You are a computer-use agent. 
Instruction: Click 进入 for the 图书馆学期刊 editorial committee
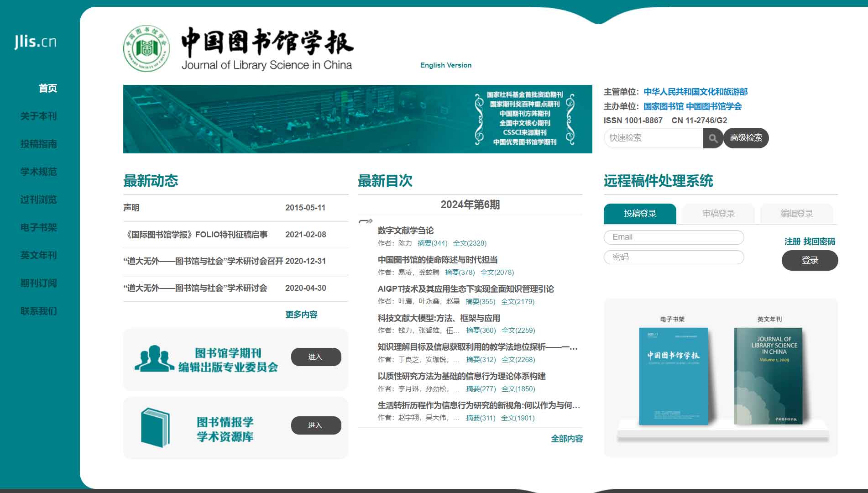click(x=316, y=357)
